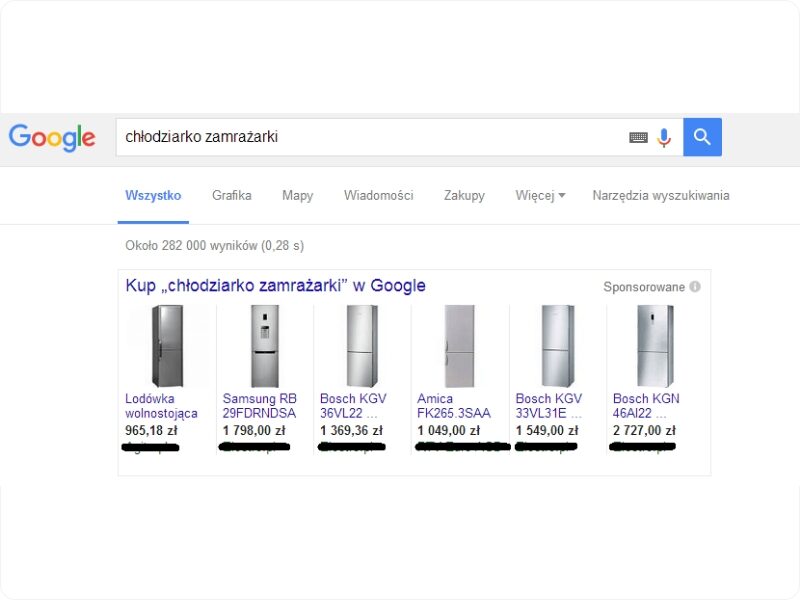Open Narzędzia wyszukiwania options
800x600 pixels.
[x=660, y=196]
